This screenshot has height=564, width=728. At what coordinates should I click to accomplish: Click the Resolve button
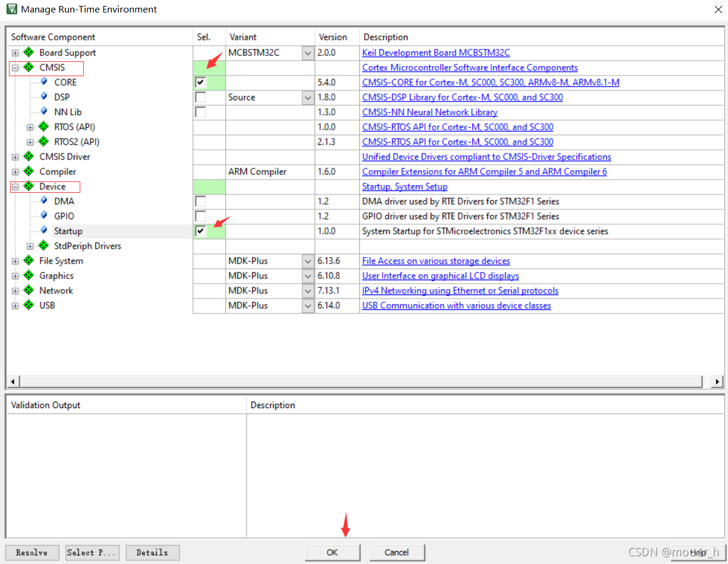(x=32, y=553)
